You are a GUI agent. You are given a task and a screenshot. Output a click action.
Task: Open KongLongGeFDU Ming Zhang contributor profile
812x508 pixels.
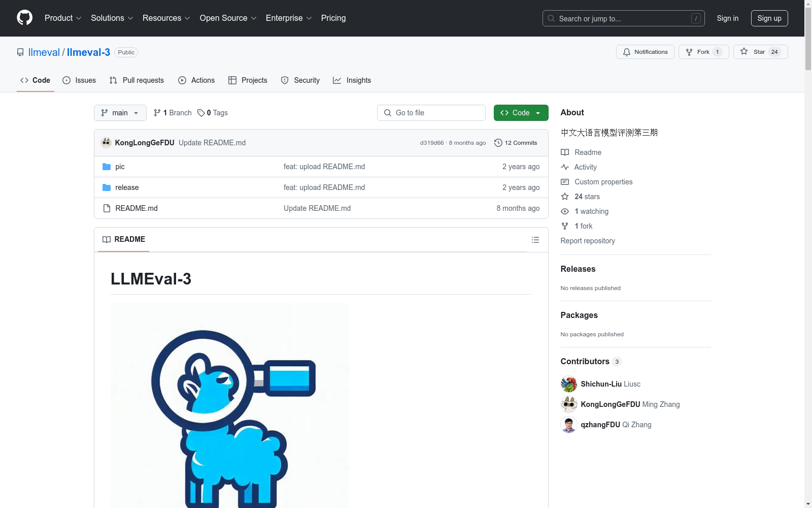pos(630,404)
